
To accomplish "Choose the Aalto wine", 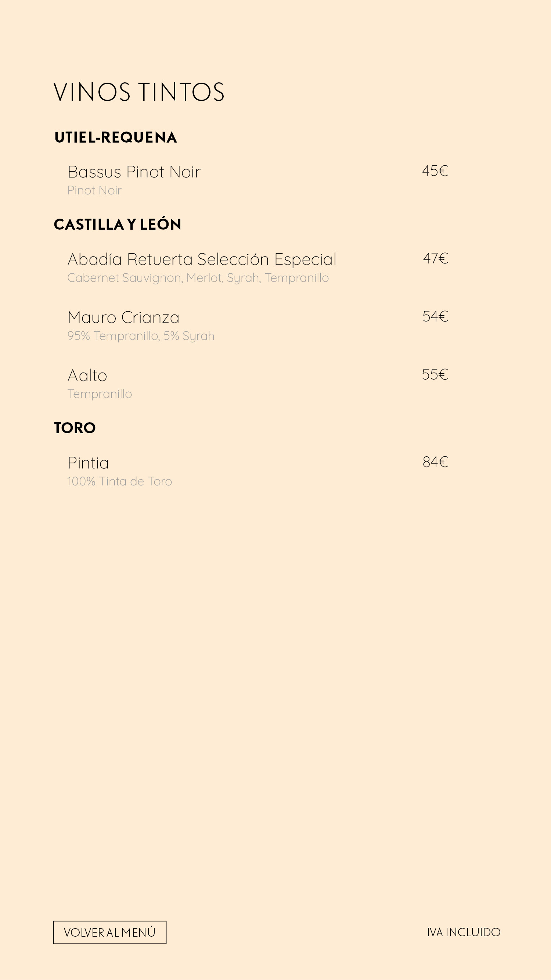I will (x=87, y=376).
